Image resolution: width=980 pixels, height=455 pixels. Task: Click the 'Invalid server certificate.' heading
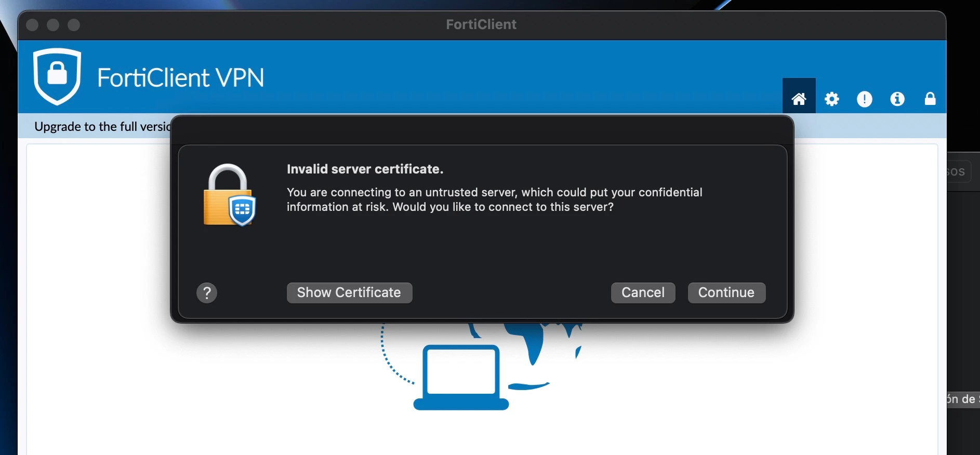tap(365, 169)
